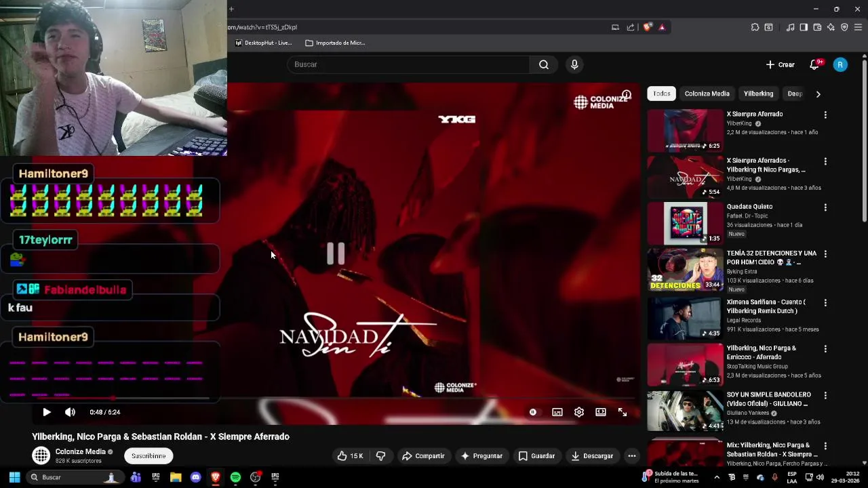This screenshot has height=488, width=868.
Task: Like the video (15 K)
Action: pyautogui.click(x=351, y=456)
